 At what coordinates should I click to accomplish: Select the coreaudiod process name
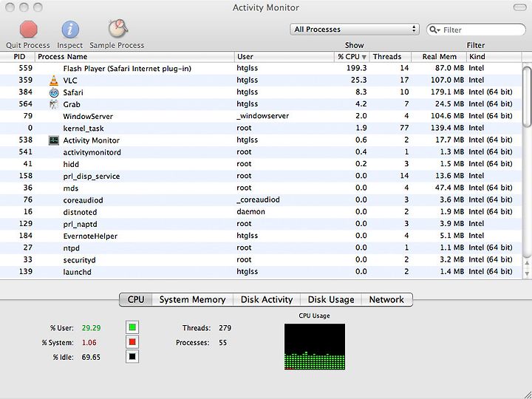[x=83, y=200]
